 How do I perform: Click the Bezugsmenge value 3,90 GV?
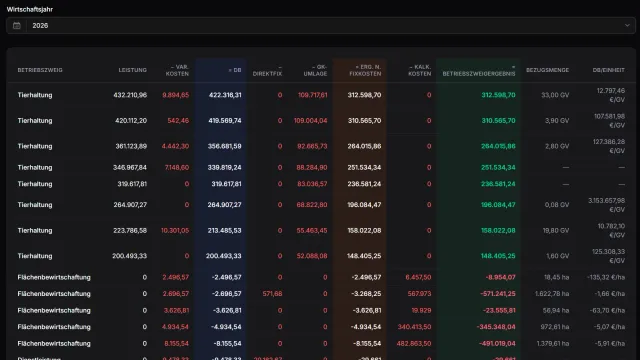click(557, 121)
